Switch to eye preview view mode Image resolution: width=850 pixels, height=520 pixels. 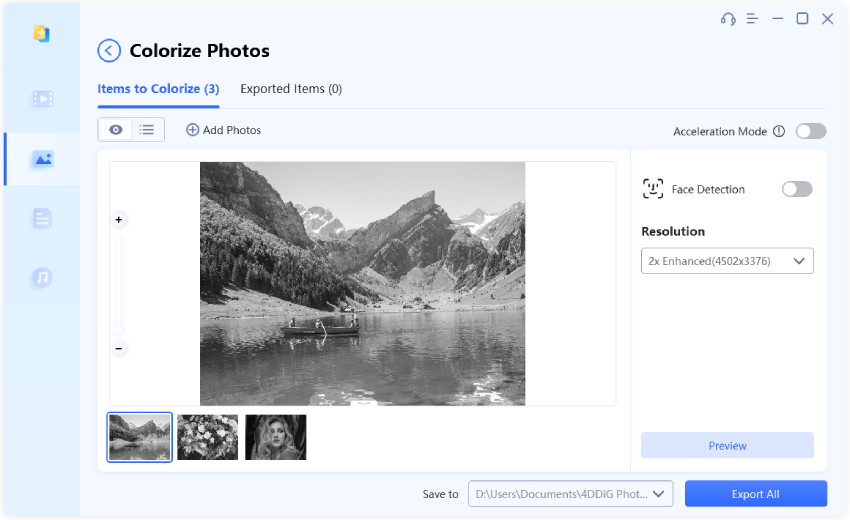116,130
